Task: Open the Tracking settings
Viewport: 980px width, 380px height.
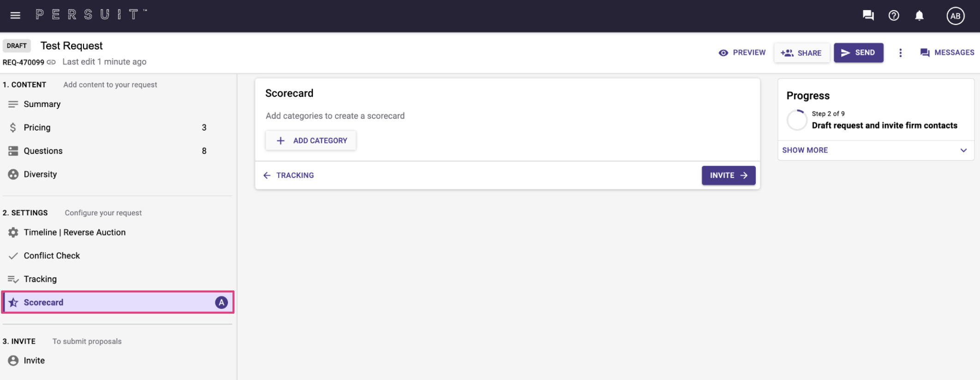Action: pyautogui.click(x=118, y=279)
